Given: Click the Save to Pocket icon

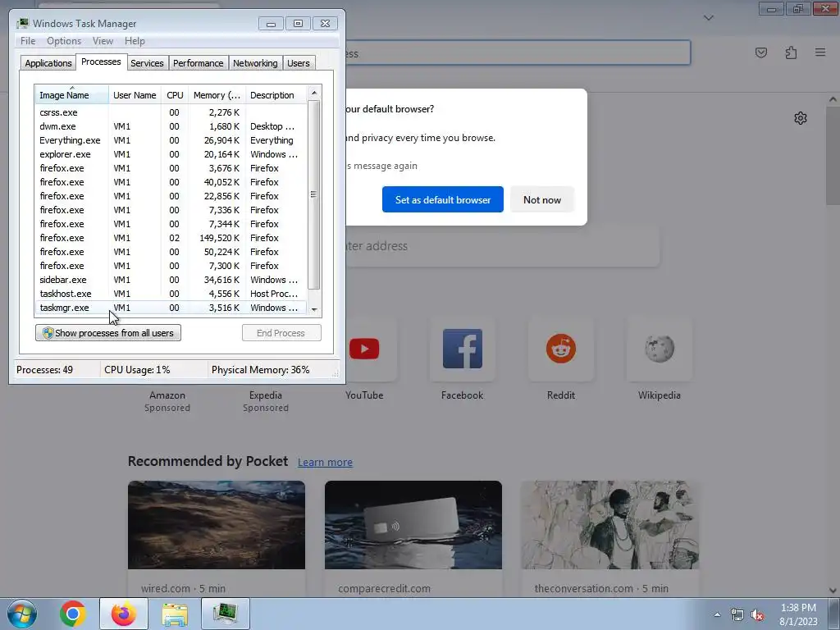Looking at the screenshot, I should point(761,52).
